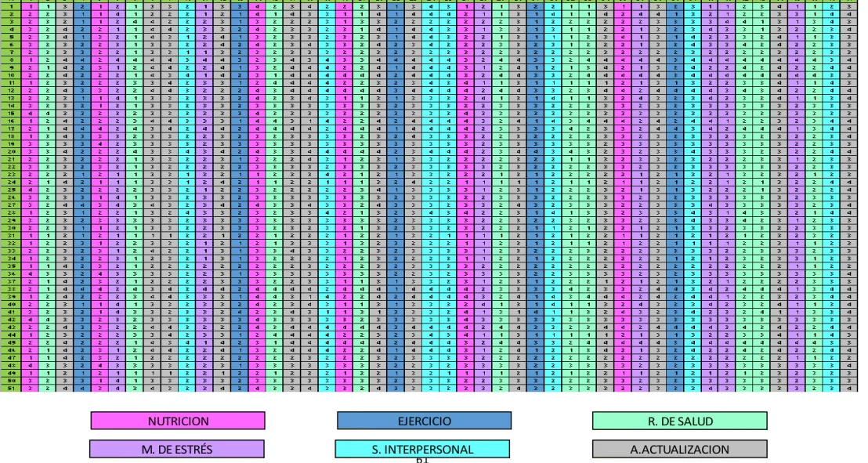Click row number 1 in the green column
Screen dimensions: 868x463
tap(12, 6)
